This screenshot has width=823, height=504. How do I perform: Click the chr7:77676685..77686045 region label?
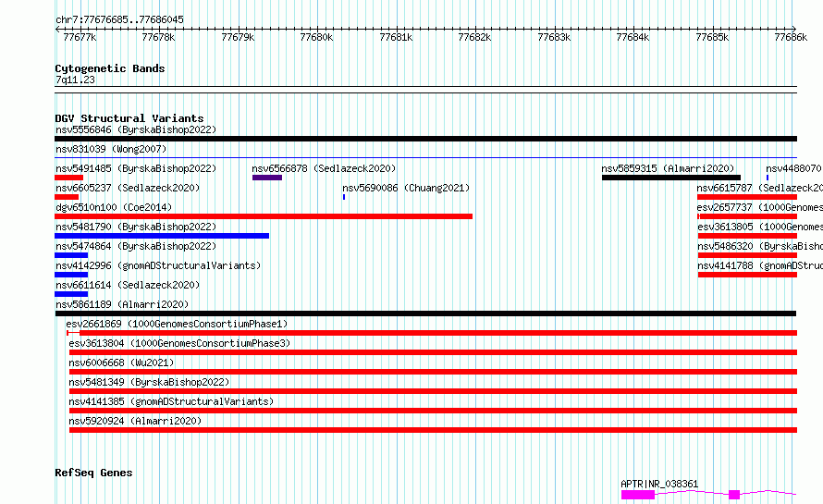(x=119, y=19)
